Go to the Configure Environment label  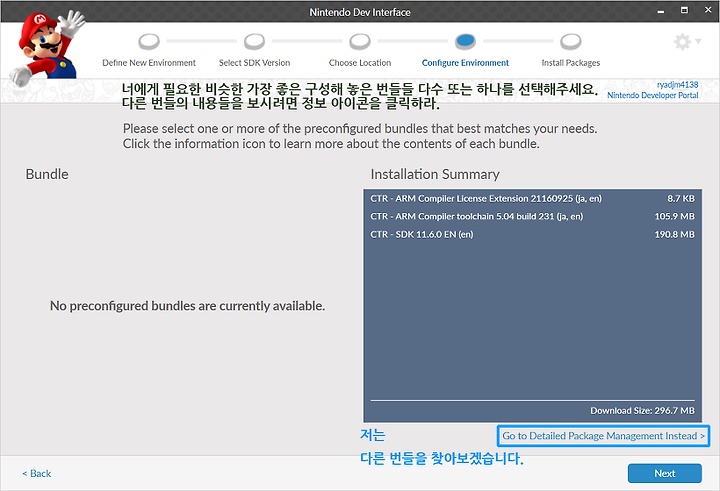point(465,63)
